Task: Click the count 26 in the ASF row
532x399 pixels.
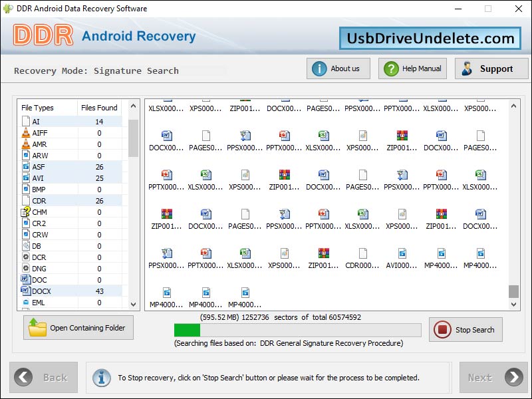Action: [99, 167]
